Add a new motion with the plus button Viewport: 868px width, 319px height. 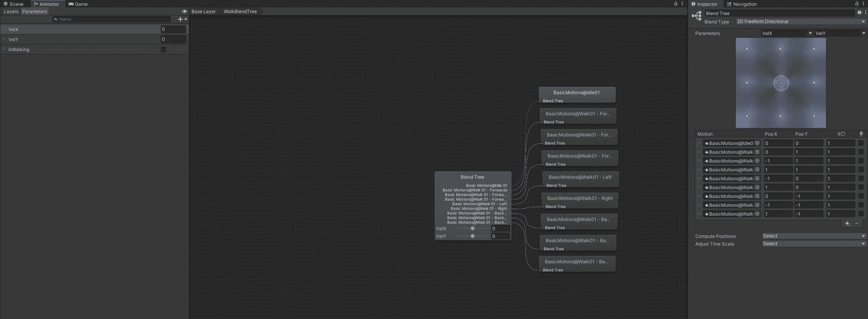coord(847,223)
